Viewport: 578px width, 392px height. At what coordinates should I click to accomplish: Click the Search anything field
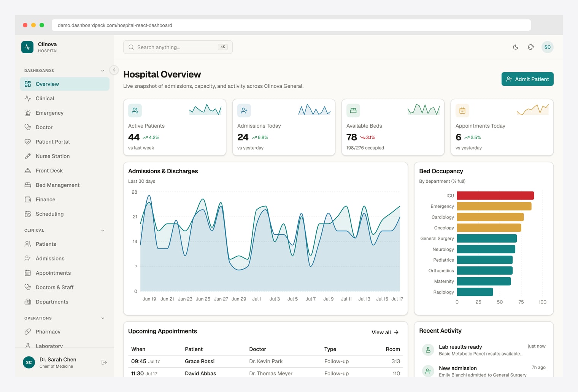178,47
